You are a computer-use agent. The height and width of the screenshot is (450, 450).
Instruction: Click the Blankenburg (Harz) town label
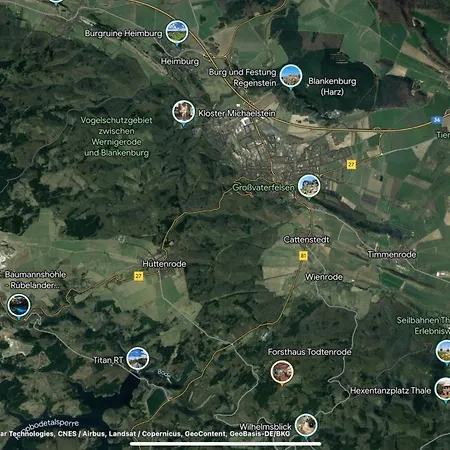(332, 86)
